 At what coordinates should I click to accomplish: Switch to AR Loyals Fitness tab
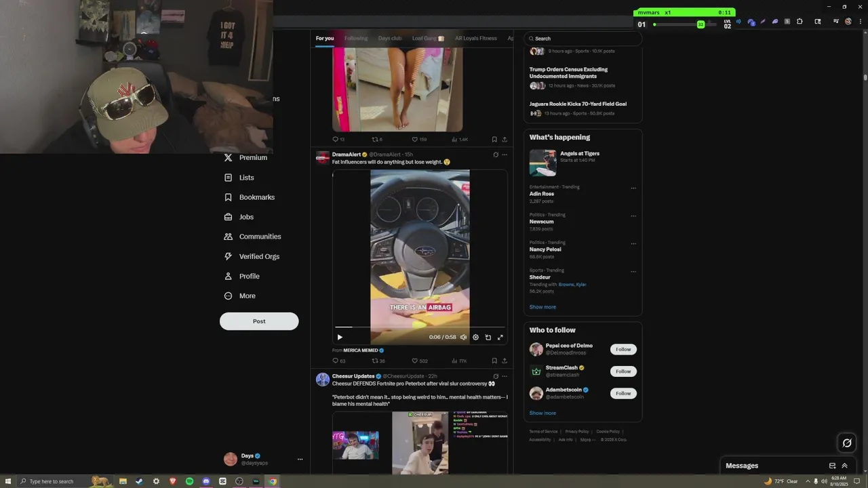(476, 39)
